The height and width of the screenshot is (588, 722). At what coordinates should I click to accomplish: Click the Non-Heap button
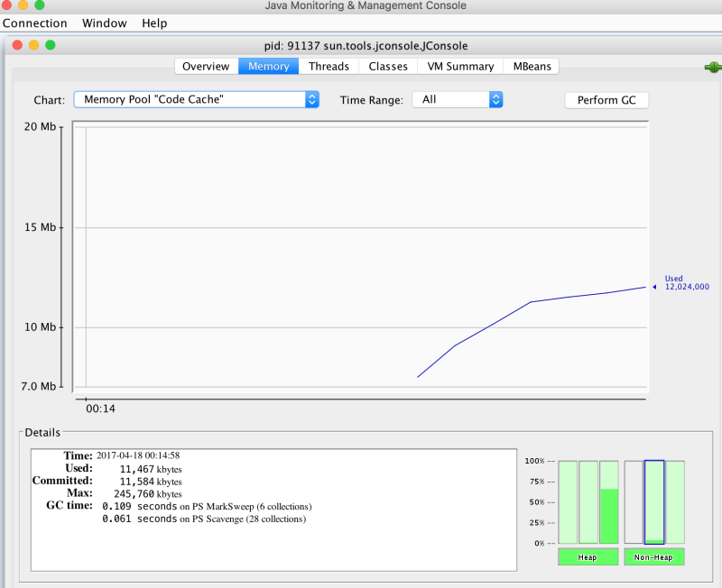tap(653, 556)
